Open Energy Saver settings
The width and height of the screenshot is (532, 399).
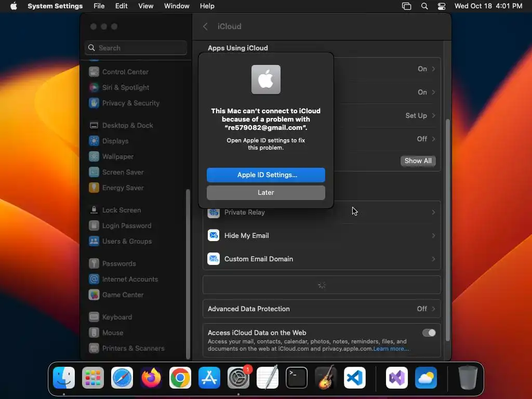tap(116, 188)
